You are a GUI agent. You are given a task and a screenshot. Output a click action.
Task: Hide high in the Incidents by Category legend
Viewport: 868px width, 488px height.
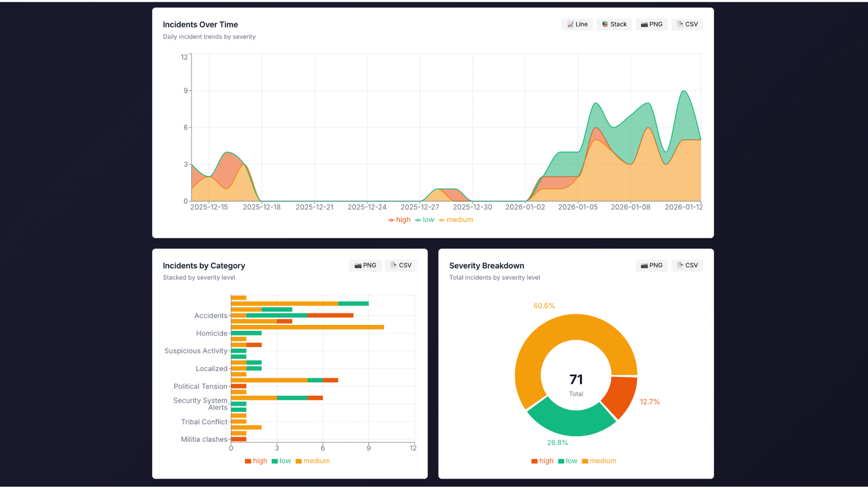coord(256,461)
